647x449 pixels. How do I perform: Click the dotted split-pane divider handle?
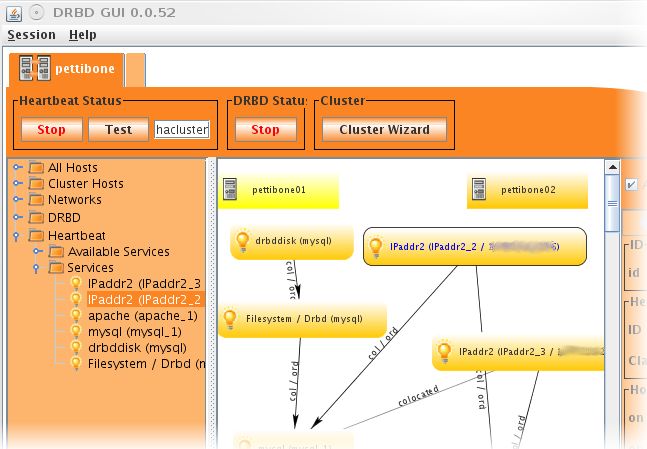tap(212, 302)
